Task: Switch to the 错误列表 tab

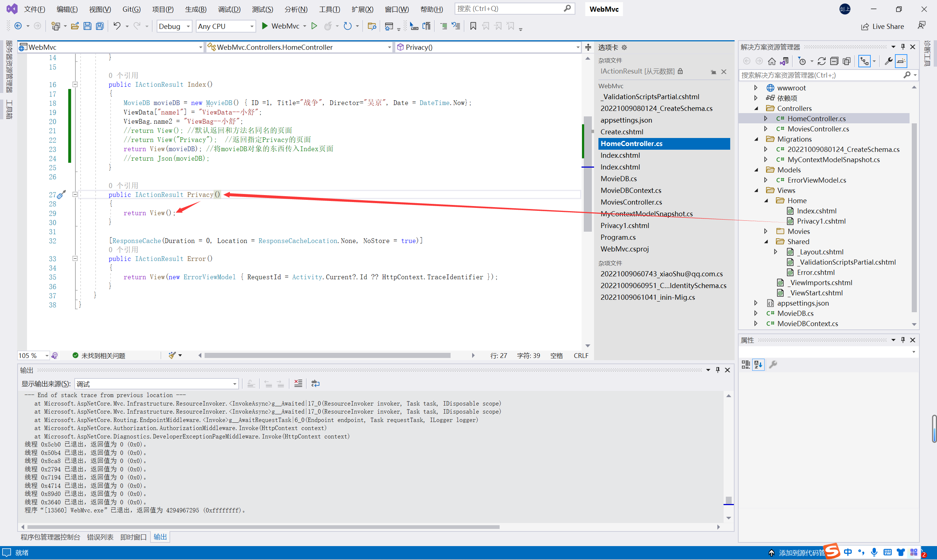Action: click(100, 537)
